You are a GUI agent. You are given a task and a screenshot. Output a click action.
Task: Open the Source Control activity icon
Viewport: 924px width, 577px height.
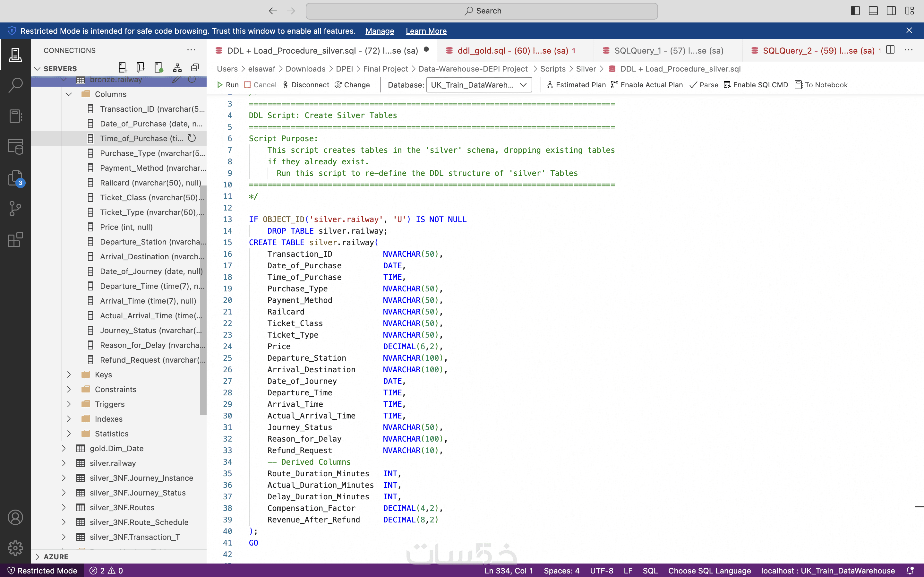pos(15,208)
